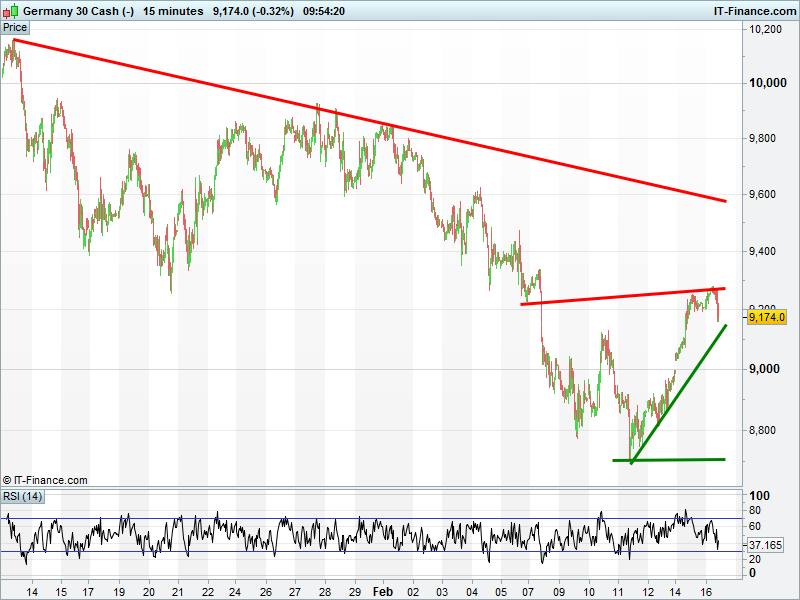This screenshot has width=800, height=600.
Task: Click the 9,400 price axis label
Action: pyautogui.click(x=762, y=251)
